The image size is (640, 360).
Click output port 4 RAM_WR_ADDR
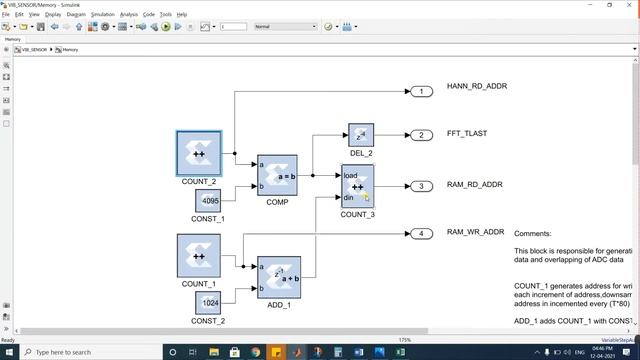click(x=422, y=233)
